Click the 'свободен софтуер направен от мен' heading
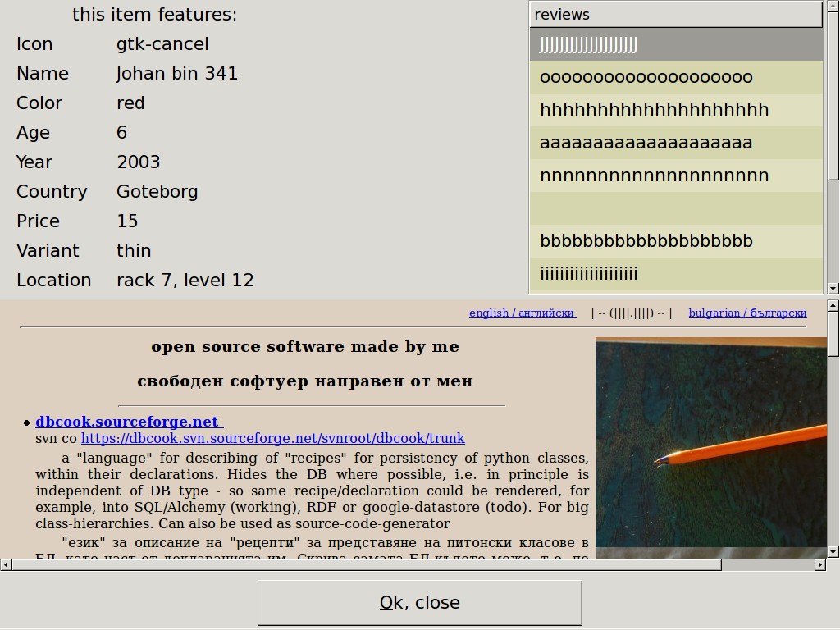 305,381
